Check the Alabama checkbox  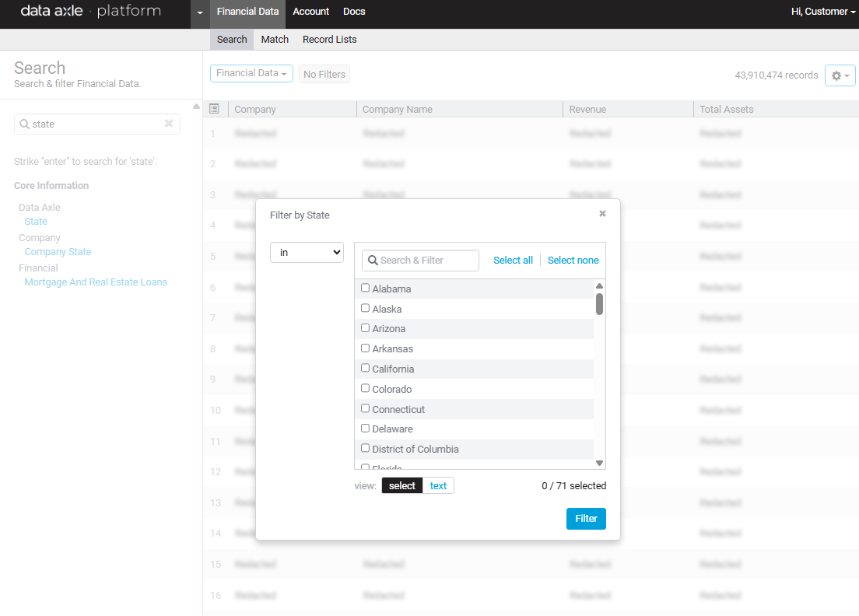pyautogui.click(x=366, y=288)
